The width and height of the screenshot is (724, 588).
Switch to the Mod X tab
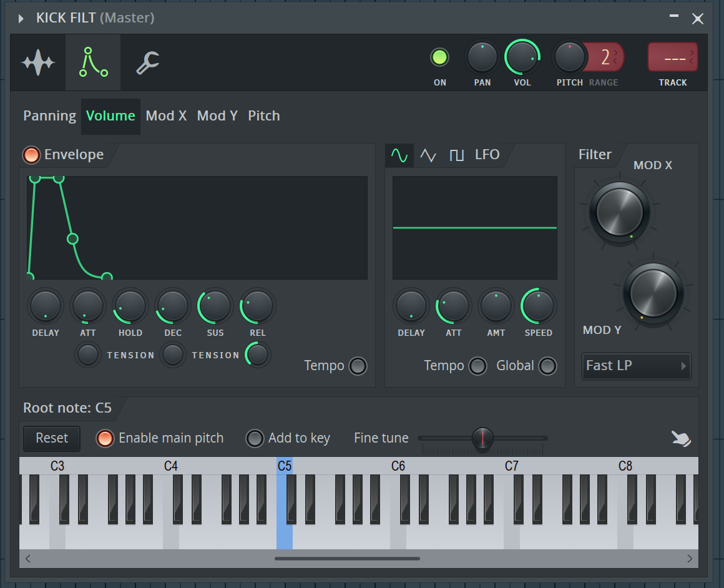166,116
